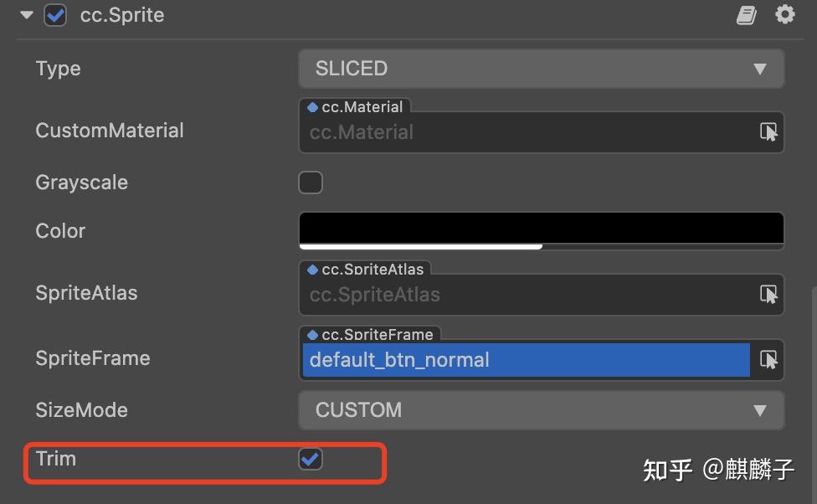Open the cc.Sprite help documentation book icon
The height and width of the screenshot is (504, 817).
[747, 15]
